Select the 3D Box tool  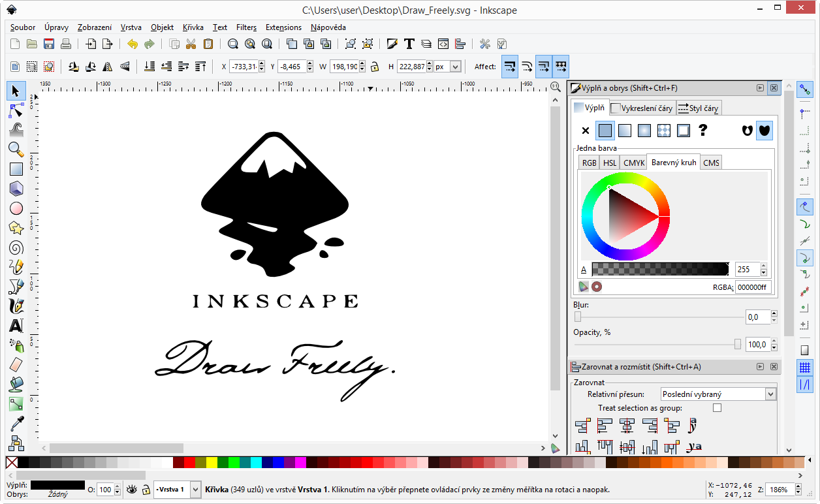click(x=16, y=189)
